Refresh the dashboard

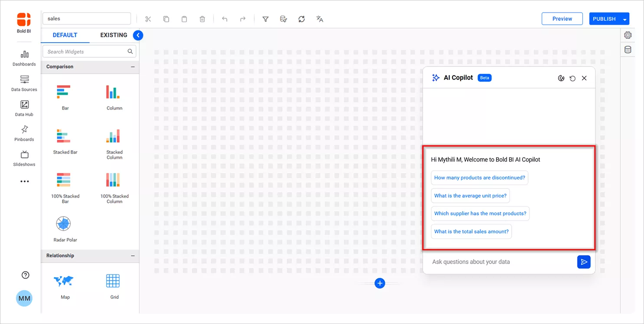pyautogui.click(x=302, y=19)
